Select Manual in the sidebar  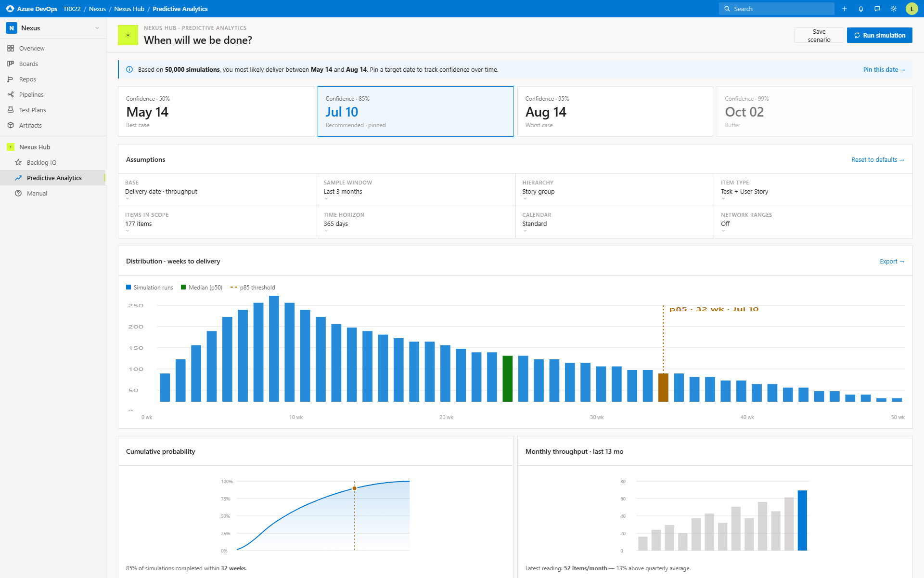[37, 193]
